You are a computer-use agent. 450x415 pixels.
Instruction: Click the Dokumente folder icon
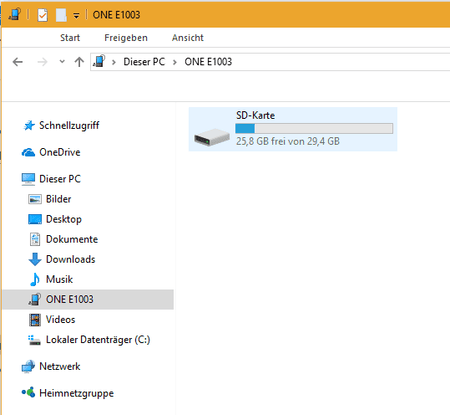click(35, 239)
